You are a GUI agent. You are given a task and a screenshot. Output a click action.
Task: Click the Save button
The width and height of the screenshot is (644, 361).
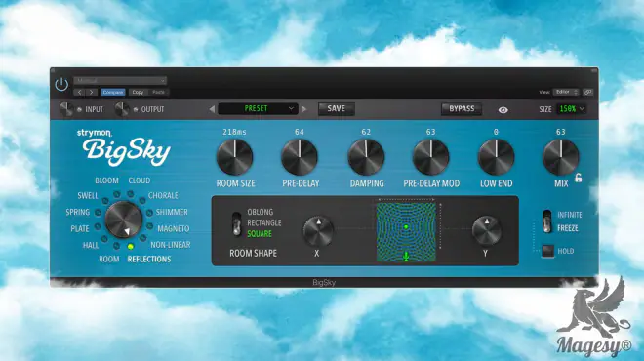coord(336,109)
